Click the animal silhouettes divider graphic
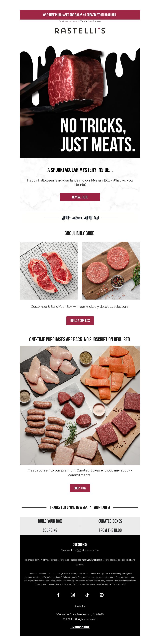The height and width of the screenshot is (644, 160). click(80, 218)
